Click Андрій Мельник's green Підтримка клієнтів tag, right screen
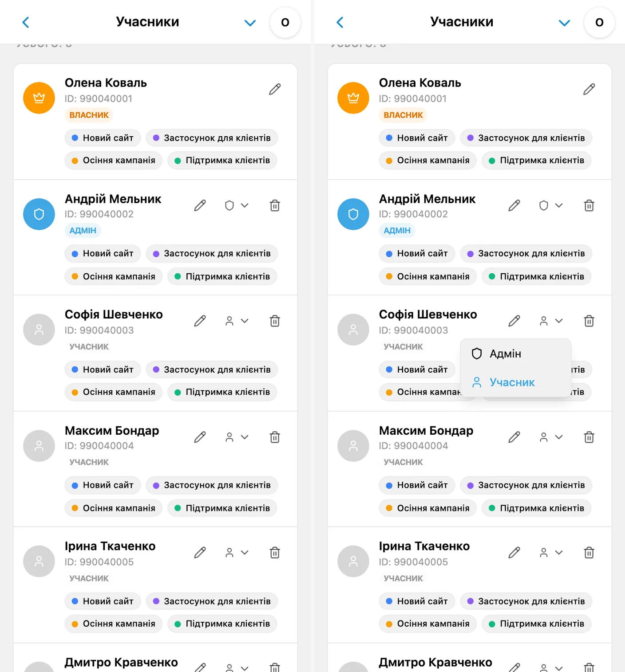This screenshot has height=672, width=625. pos(536,276)
